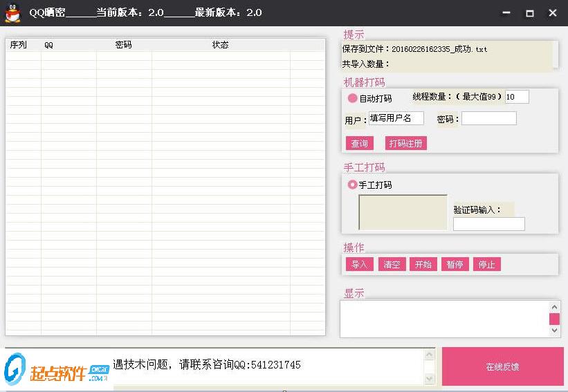The width and height of the screenshot is (568, 392).
Task: Click the 序列 column header
Action: (19, 45)
